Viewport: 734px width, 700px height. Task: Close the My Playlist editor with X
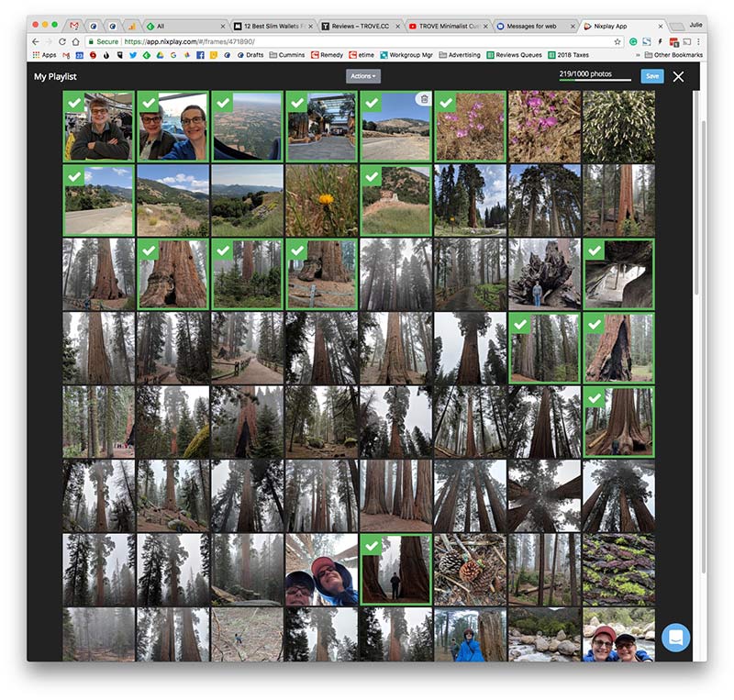[678, 77]
